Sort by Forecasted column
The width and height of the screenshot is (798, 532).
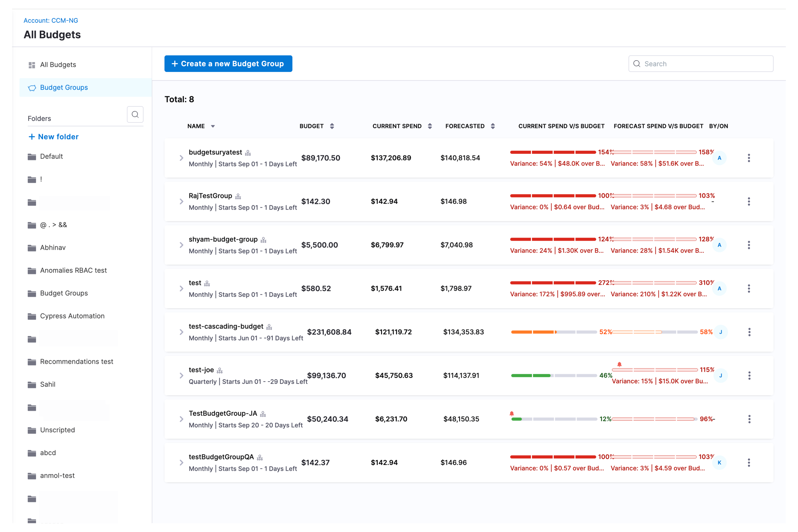[493, 126]
